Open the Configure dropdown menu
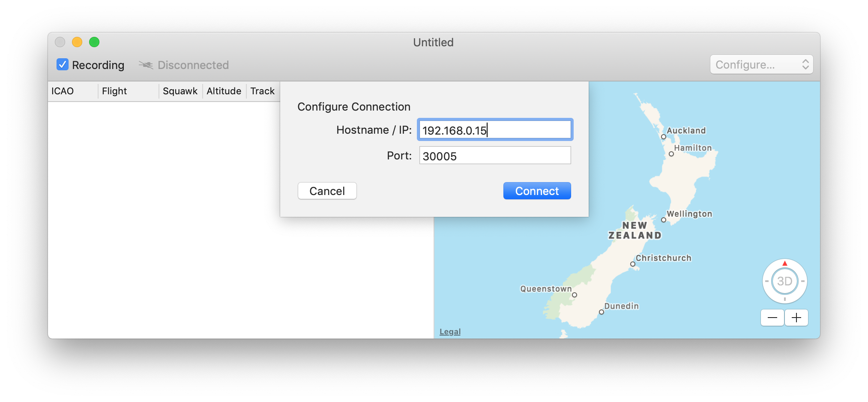This screenshot has height=402, width=868. tap(761, 65)
